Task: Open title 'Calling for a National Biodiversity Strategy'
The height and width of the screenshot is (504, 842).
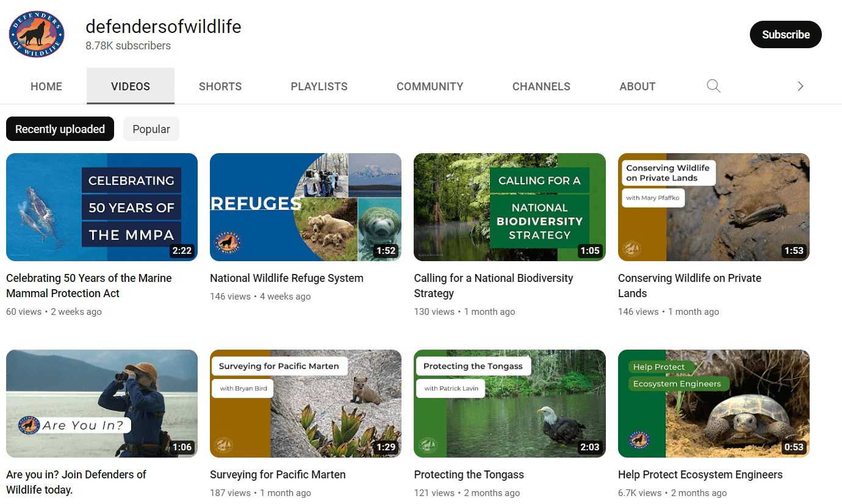Action: pyautogui.click(x=494, y=286)
